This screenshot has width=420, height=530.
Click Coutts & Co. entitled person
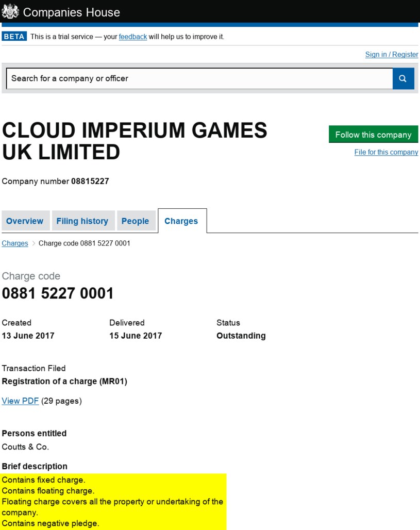25,447
